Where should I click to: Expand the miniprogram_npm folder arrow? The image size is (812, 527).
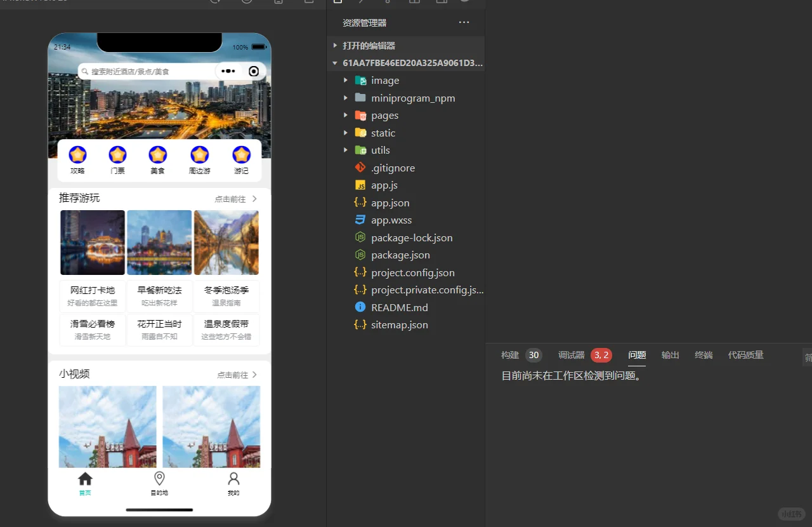pos(345,98)
